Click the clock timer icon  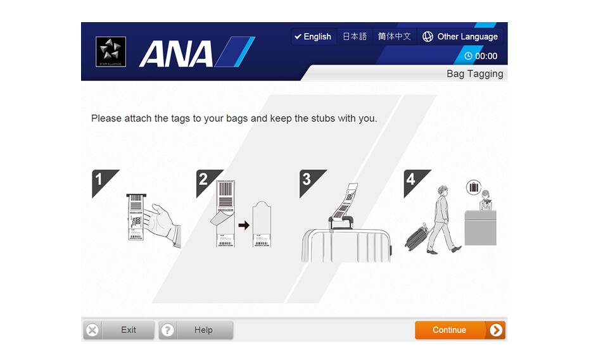click(468, 56)
